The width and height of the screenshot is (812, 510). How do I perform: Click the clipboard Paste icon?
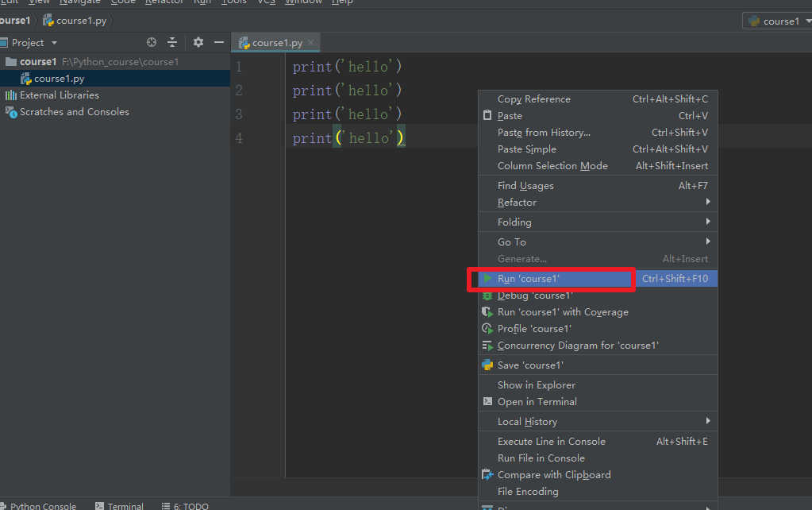pyautogui.click(x=487, y=115)
